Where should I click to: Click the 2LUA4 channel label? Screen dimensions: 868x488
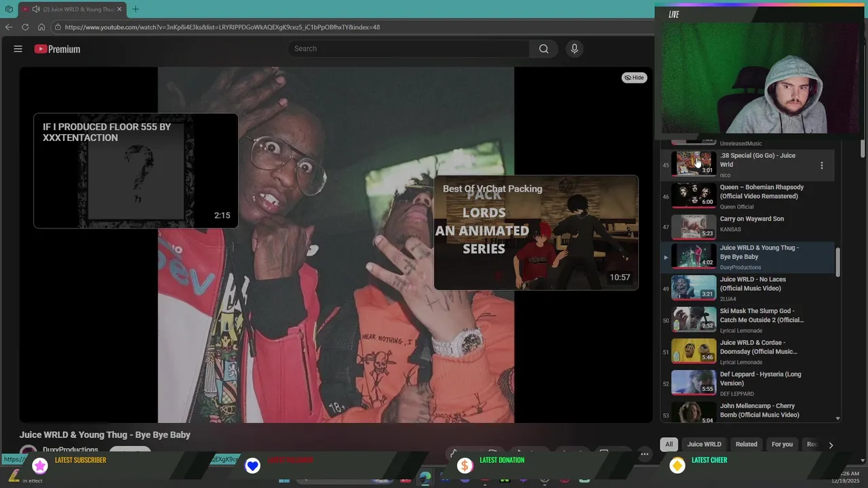coord(728,299)
